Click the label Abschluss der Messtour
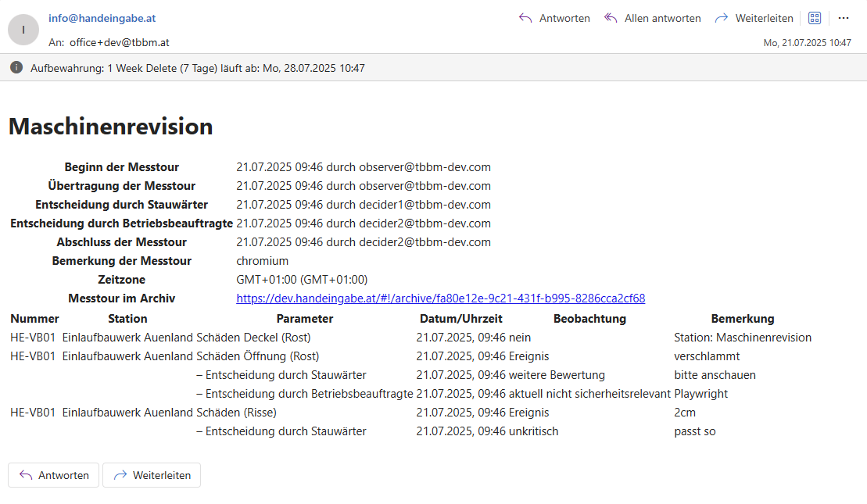Screen dimensions: 867x504 (122, 242)
